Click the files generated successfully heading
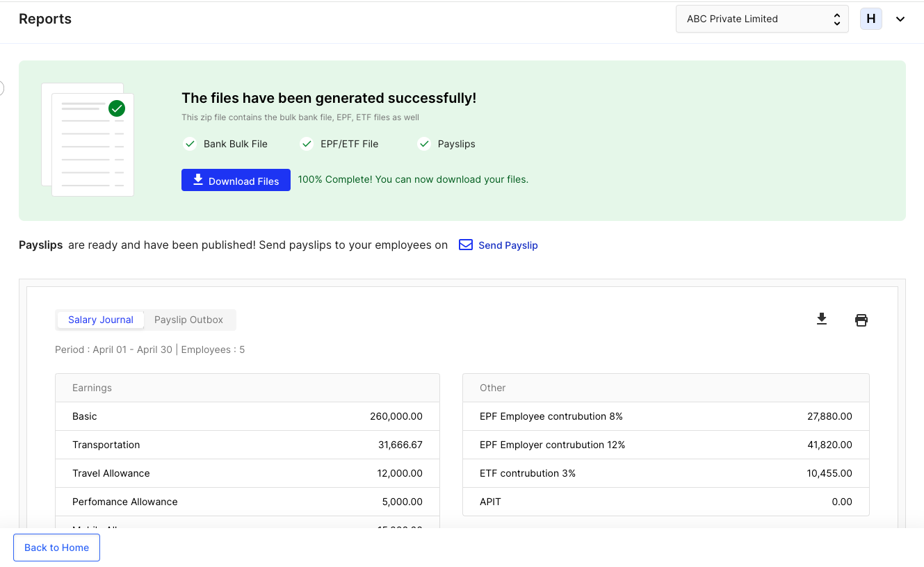Image resolution: width=924 pixels, height=567 pixels. [x=329, y=98]
